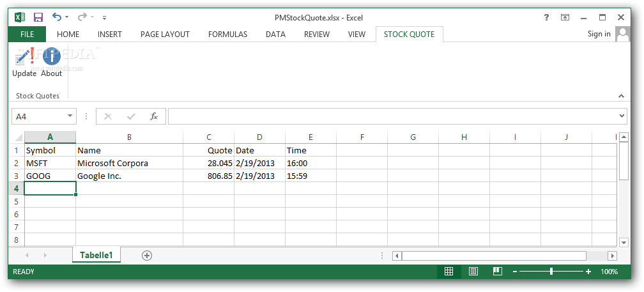This screenshot has height=292, width=644.
Task: Switch to Normal view in status bar
Action: [448, 272]
